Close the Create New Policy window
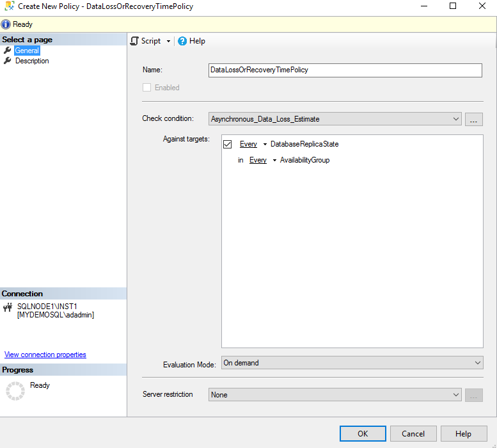 (482, 6)
